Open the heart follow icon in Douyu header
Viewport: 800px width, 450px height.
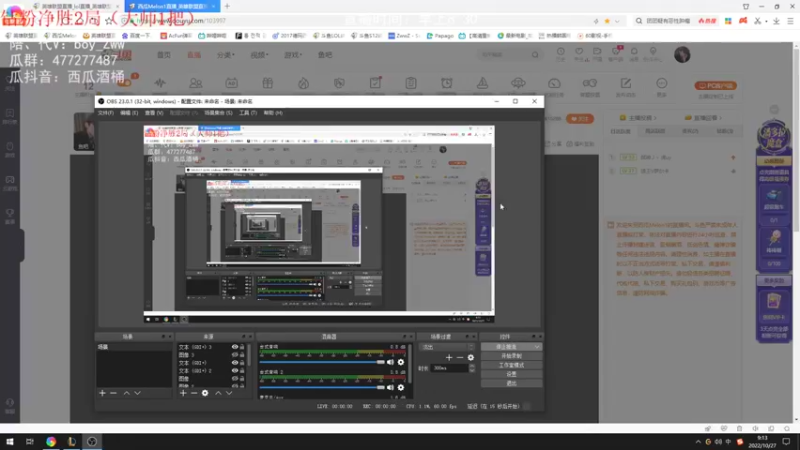pyautogui.click(x=579, y=52)
